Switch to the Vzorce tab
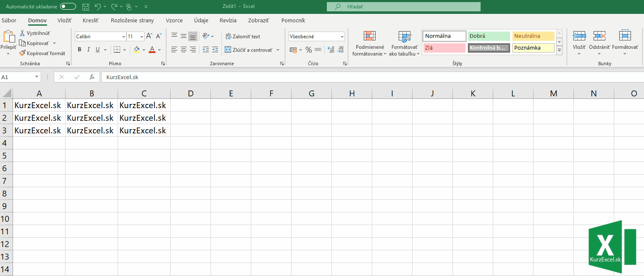 [174, 20]
